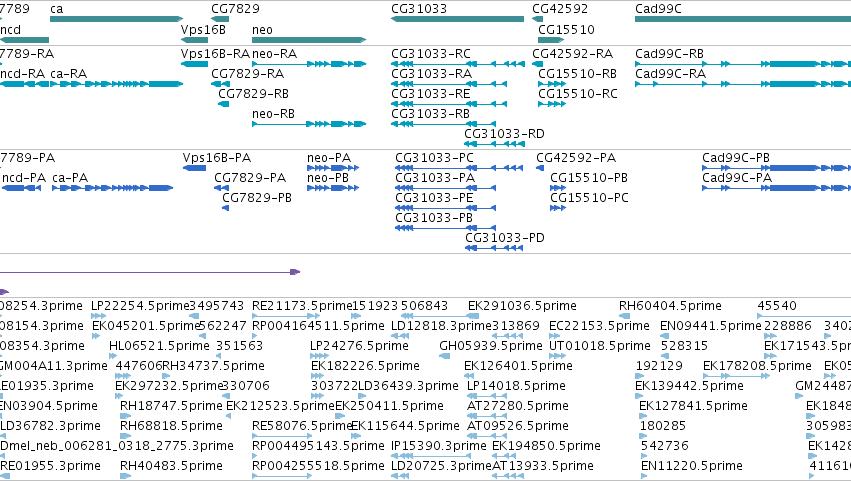The height and width of the screenshot is (481, 851).
Task: Select transcript ca-RA
Action: tap(117, 84)
